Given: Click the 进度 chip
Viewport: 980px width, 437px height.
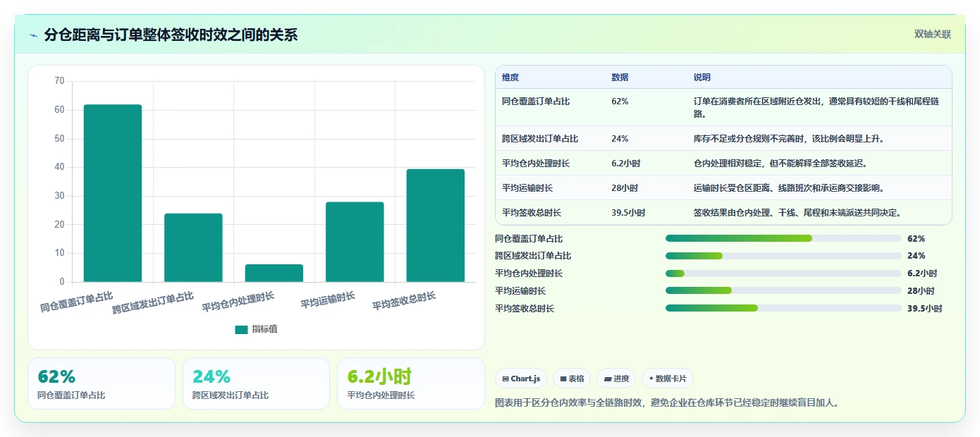Looking at the screenshot, I should pyautogui.click(x=616, y=378).
